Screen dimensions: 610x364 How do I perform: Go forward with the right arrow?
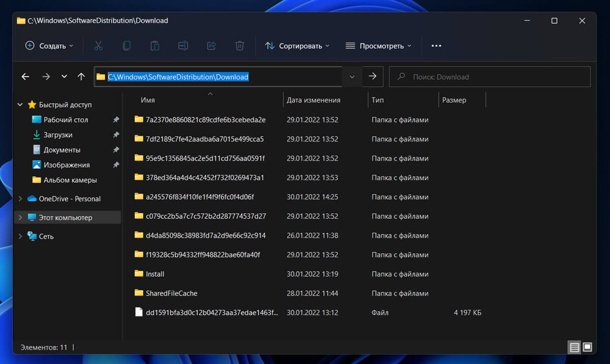(46, 77)
